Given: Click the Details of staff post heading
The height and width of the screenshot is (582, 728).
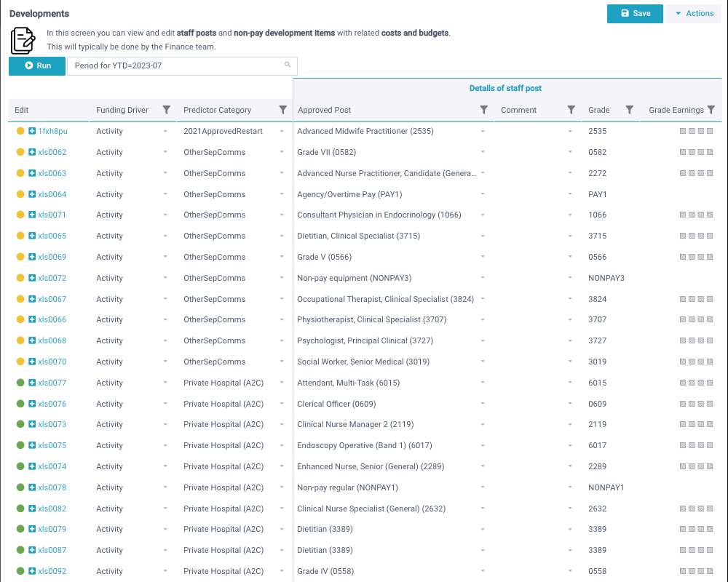Looking at the screenshot, I should pos(505,87).
